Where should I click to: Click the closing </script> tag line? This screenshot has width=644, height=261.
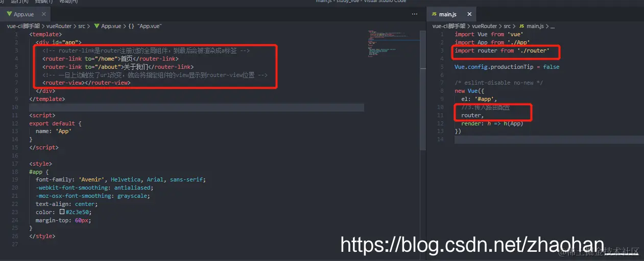point(43,147)
